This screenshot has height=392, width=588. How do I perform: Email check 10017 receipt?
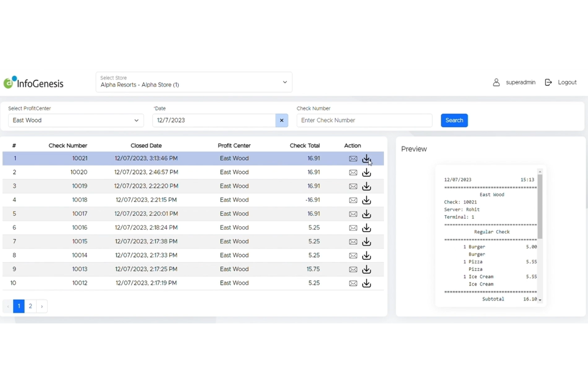pyautogui.click(x=353, y=214)
